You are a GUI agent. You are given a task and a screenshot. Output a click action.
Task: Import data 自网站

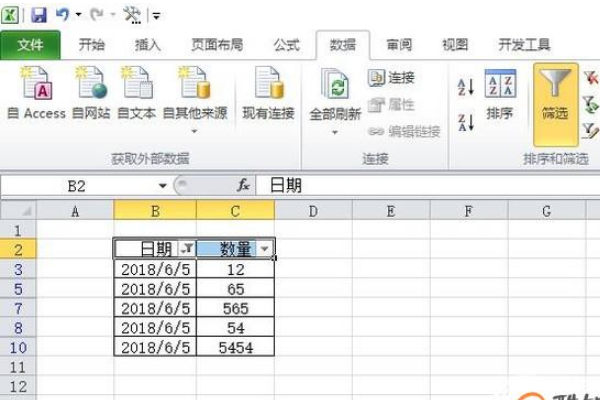click(x=91, y=93)
